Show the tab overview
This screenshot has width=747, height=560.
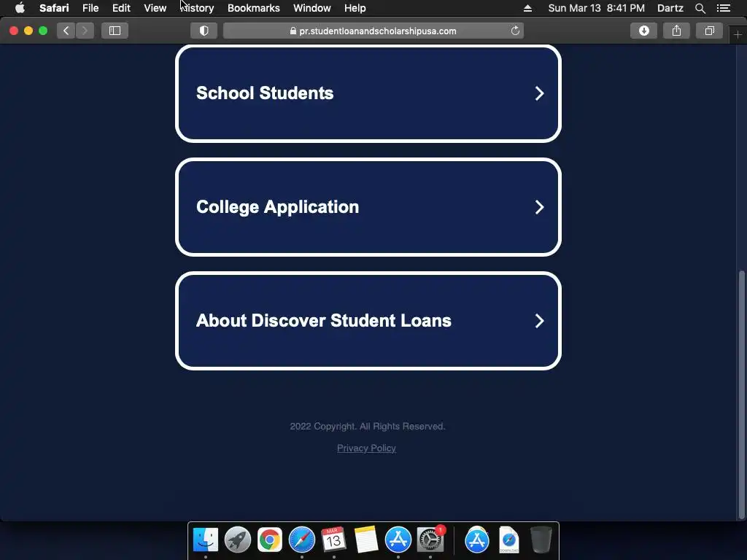(x=709, y=31)
